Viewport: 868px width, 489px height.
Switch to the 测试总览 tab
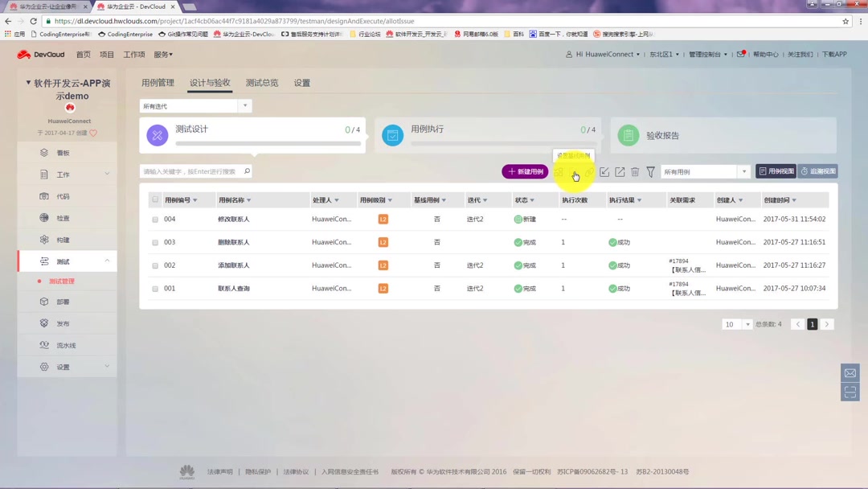pyautogui.click(x=260, y=82)
